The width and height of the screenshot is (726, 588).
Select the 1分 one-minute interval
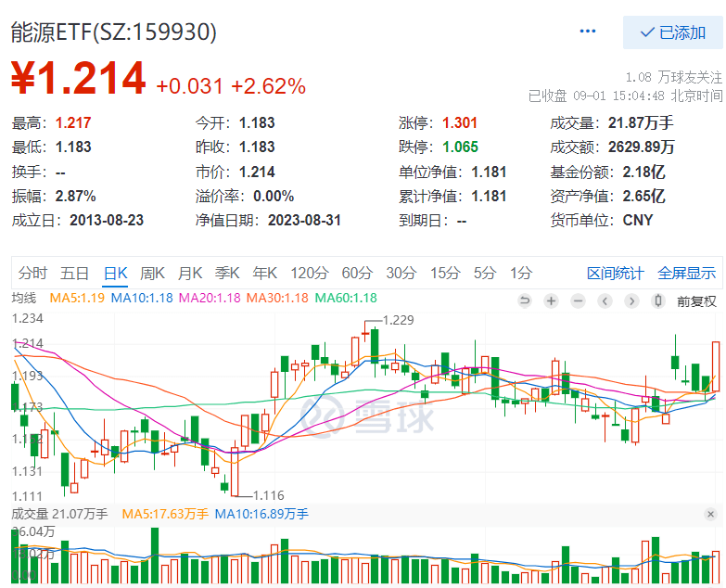pos(521,273)
